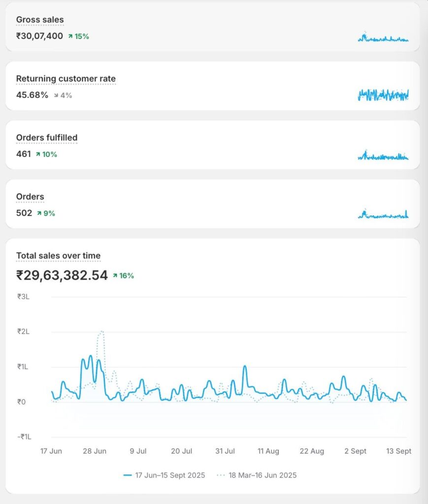Toggle the 18 Mar–16 Jun 2025 legend series

256,475
